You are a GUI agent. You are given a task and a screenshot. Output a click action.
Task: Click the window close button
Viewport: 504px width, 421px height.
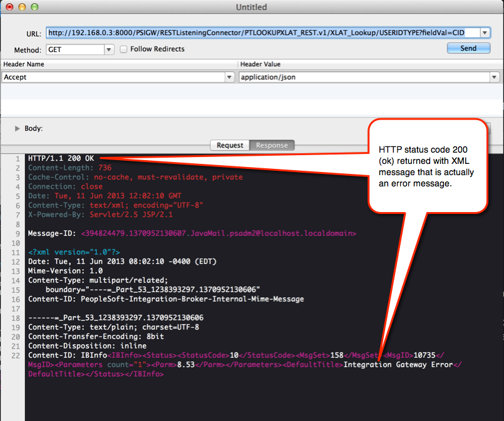tap(9, 7)
